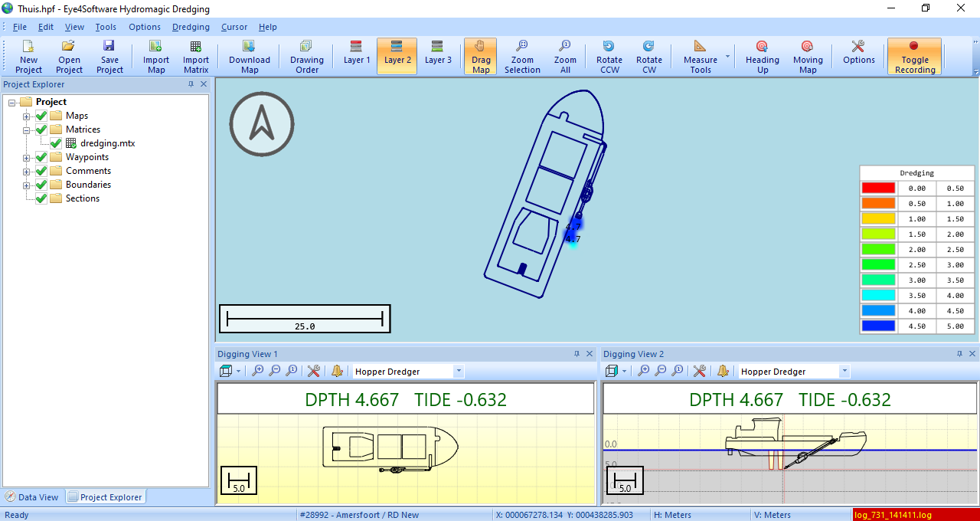Click the Import Map icon

point(156,56)
